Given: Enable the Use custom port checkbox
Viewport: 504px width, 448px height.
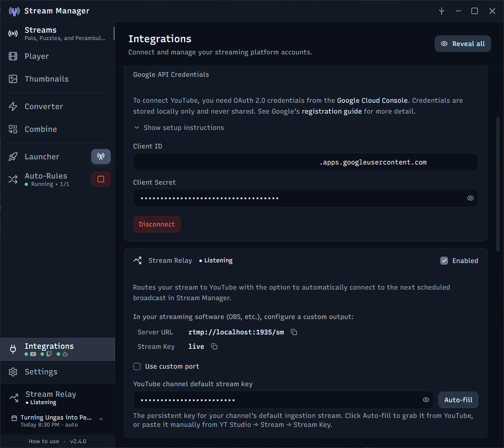Looking at the screenshot, I should (137, 366).
